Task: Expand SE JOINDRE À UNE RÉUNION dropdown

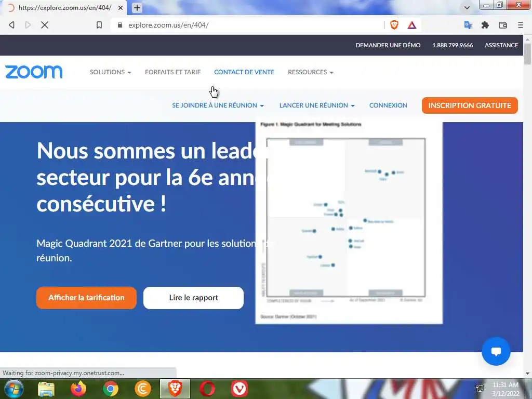Action: (218, 105)
